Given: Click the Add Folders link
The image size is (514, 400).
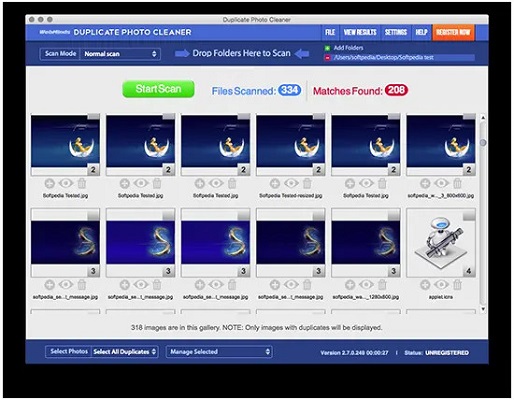Looking at the screenshot, I should point(348,48).
